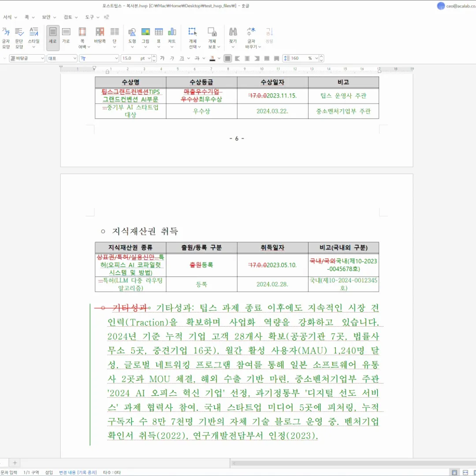Expand the line spacing 160% dropdown

coord(315,58)
